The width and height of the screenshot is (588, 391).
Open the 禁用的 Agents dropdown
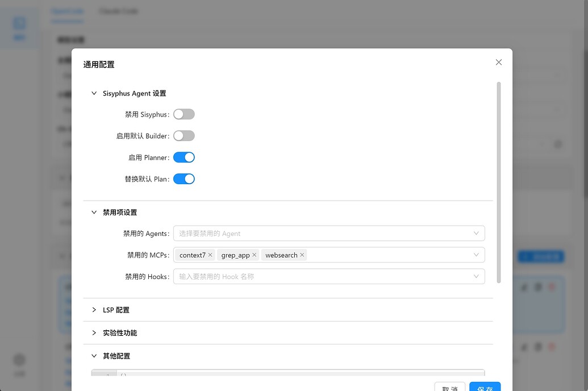point(329,234)
